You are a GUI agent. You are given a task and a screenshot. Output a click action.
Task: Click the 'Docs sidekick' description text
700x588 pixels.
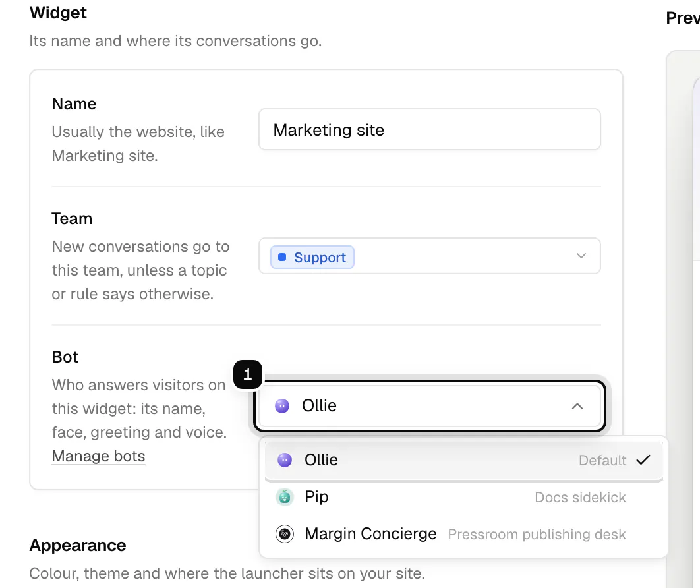point(580,498)
